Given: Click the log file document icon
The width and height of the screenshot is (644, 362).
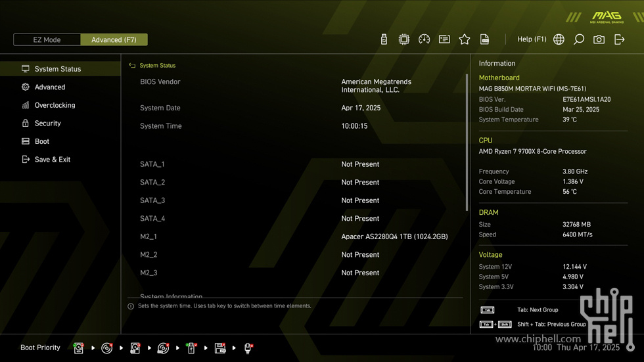Looking at the screenshot, I should coord(485,39).
